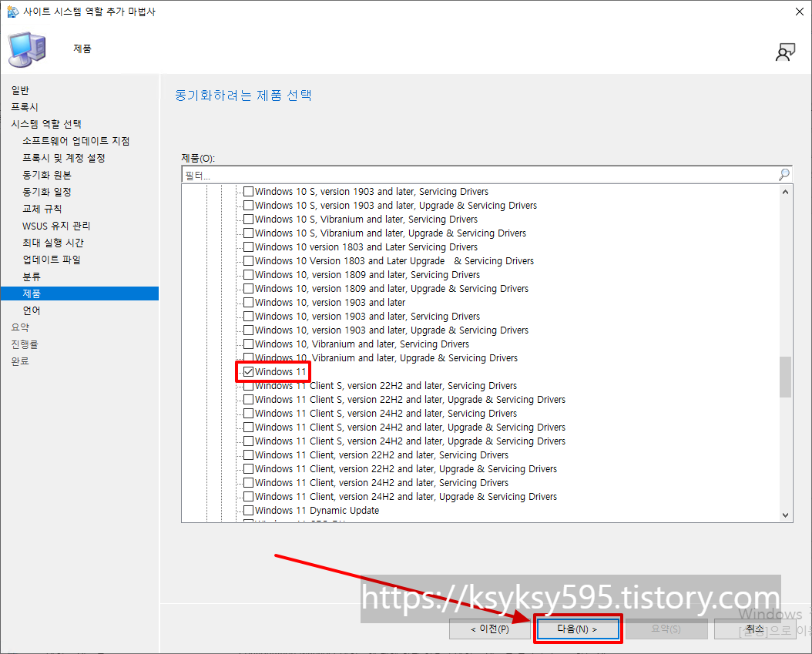Check Windows 10, Vibranium and later, Servicing Drivers
Viewport: 812px width, 654px height.
tap(249, 344)
